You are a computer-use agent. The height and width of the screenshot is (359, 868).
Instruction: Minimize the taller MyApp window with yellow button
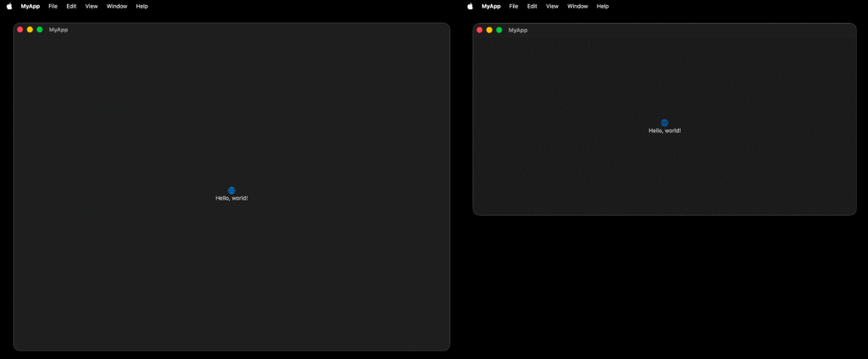pos(30,30)
